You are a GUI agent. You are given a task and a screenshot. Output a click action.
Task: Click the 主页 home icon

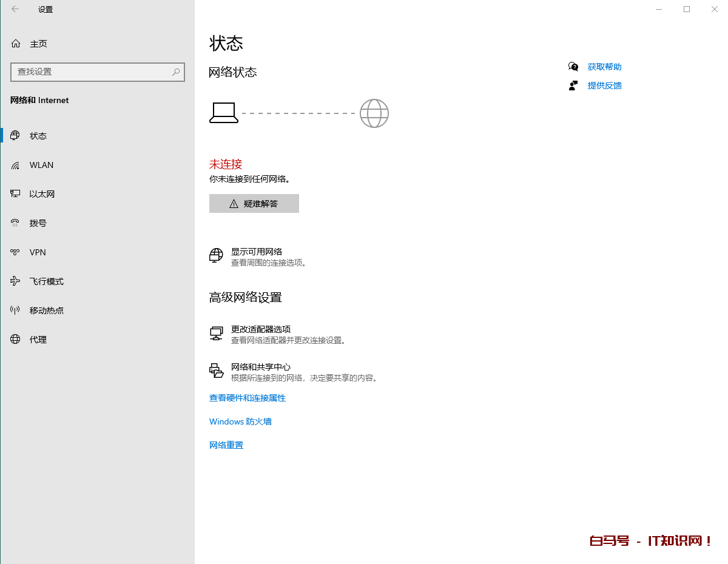tap(16, 44)
